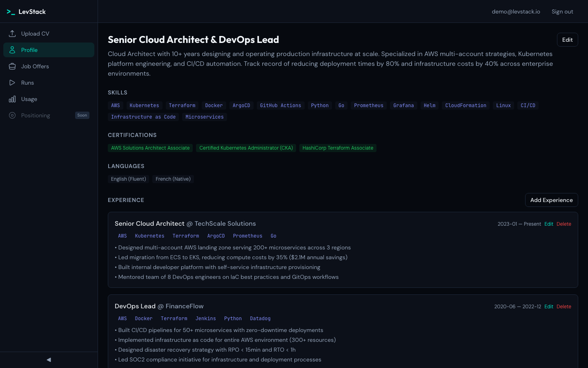Edit the Senior Cloud Architect experience
The width and height of the screenshot is (588, 368).
[x=549, y=224]
